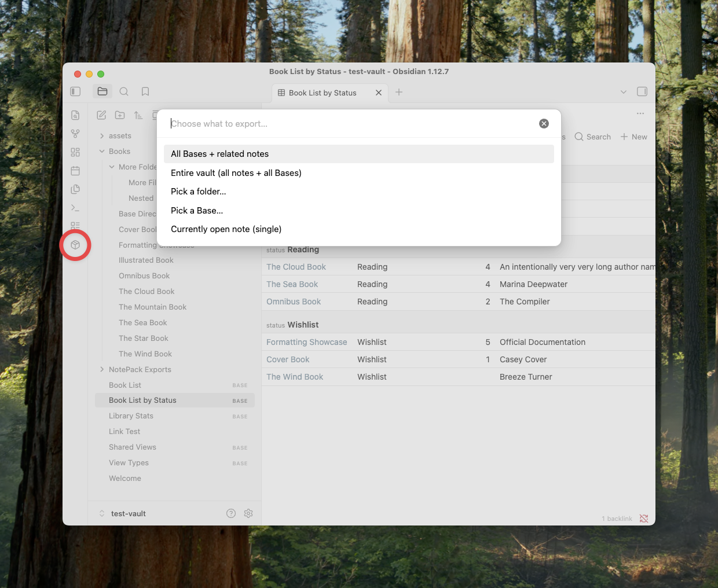
Task: Open the test-vault vault switcher
Action: point(123,513)
